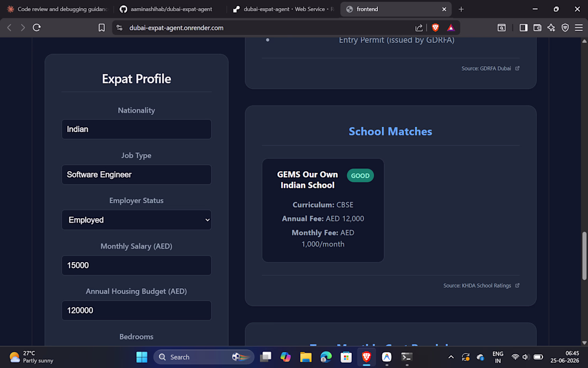
Task: Click external link icon beside GDRFA Dubai
Action: [517, 68]
